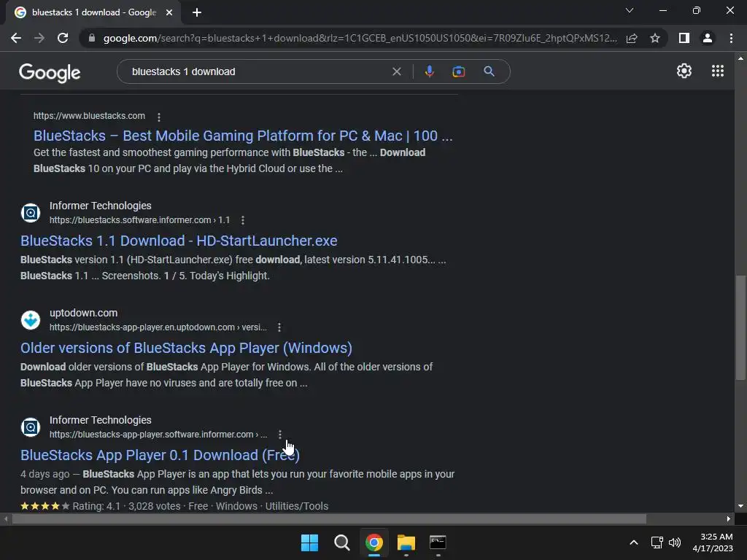Click the scroll up arrow

[740, 58]
